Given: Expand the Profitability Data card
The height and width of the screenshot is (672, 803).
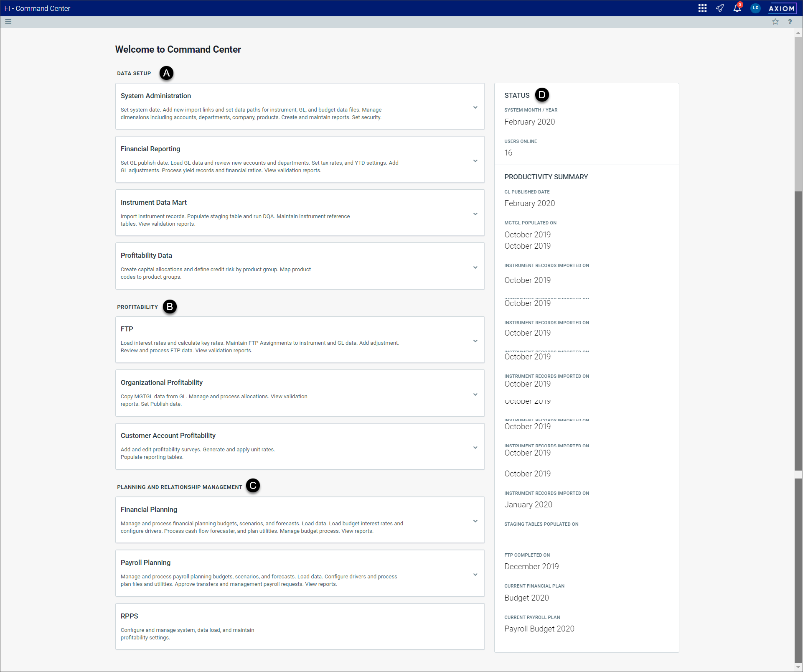Looking at the screenshot, I should (475, 267).
